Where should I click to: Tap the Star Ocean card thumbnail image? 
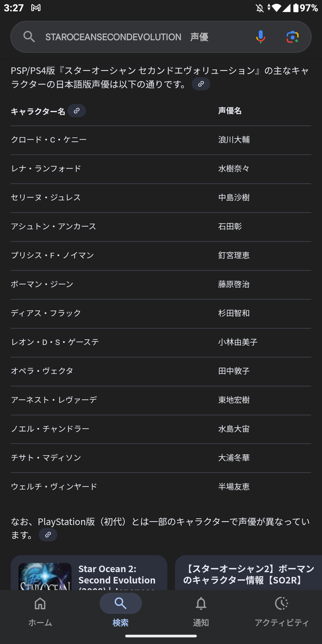[45, 577]
